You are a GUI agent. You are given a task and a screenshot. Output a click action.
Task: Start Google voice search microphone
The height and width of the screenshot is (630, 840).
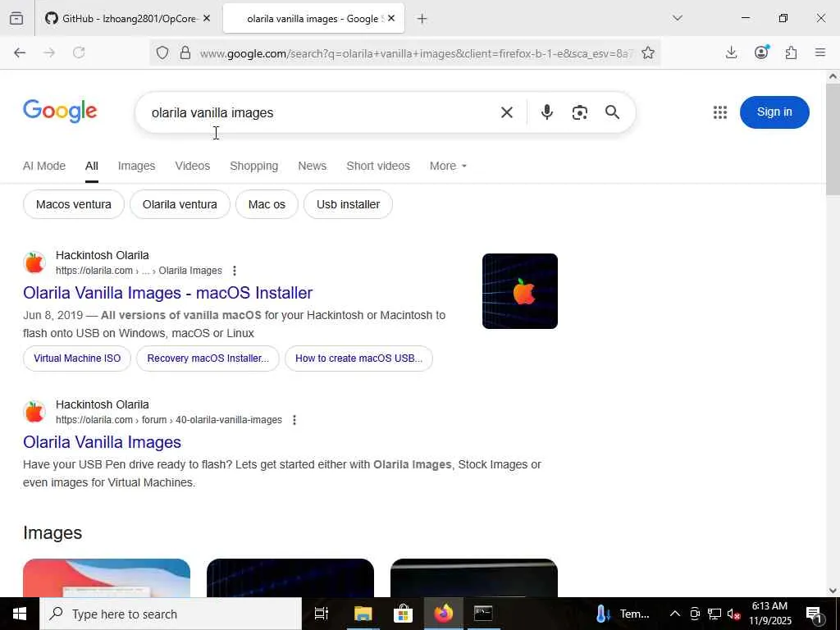(547, 112)
